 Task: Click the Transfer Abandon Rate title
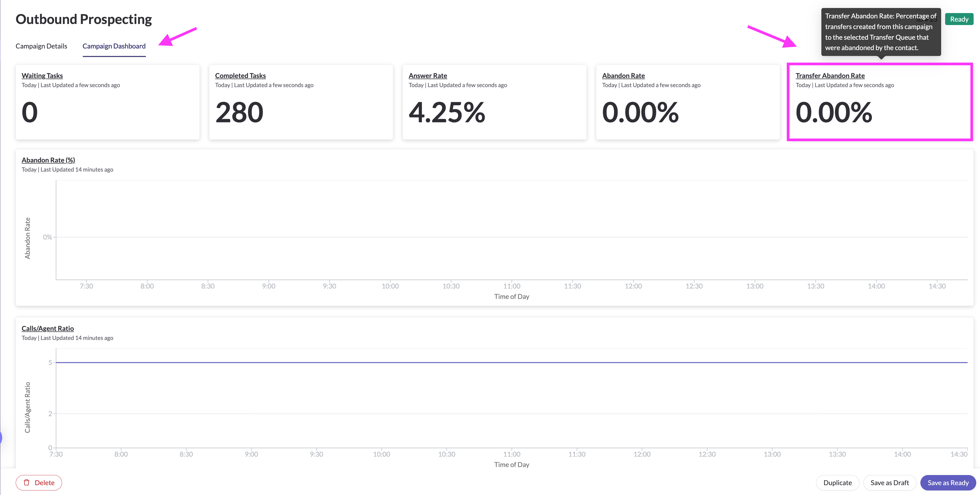830,75
